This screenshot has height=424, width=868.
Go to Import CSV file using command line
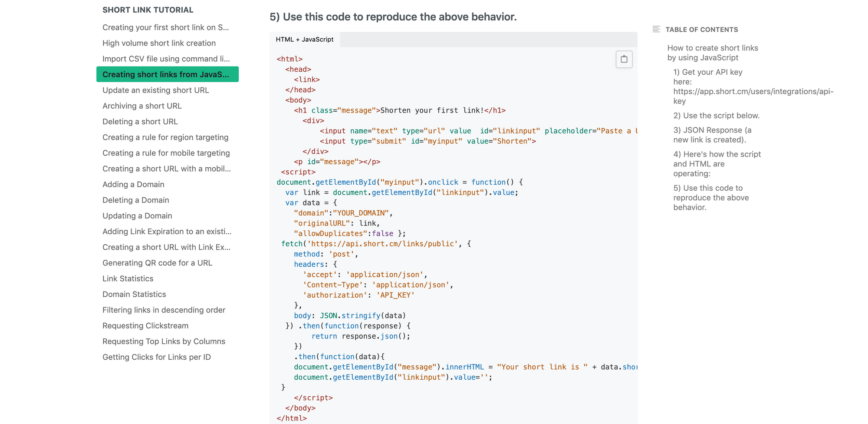[166, 59]
